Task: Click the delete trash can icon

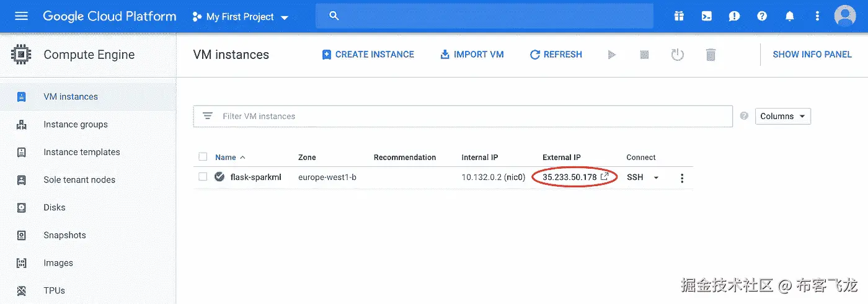Action: [x=711, y=55]
